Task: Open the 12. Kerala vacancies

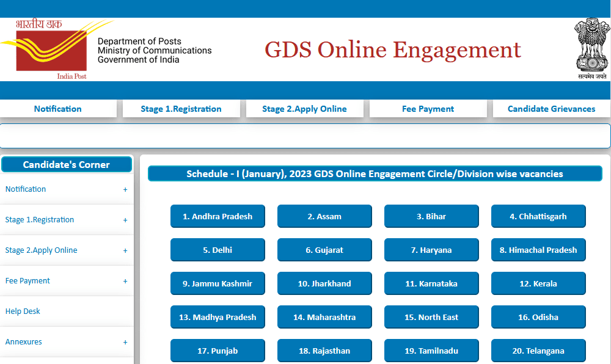Action: coord(538,283)
